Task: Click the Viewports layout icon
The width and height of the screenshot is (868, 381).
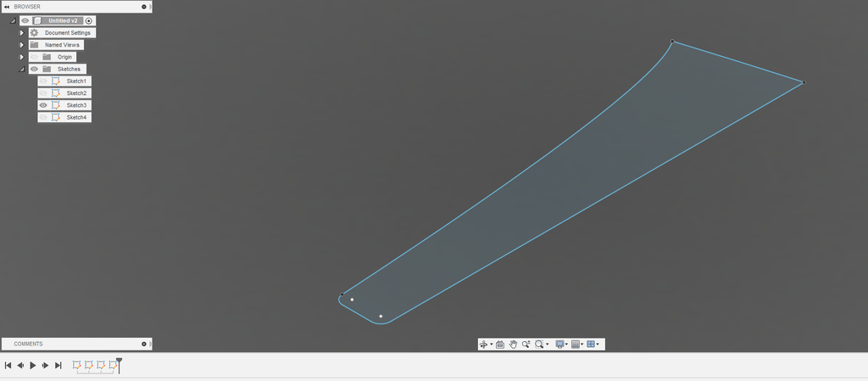Action: click(591, 345)
